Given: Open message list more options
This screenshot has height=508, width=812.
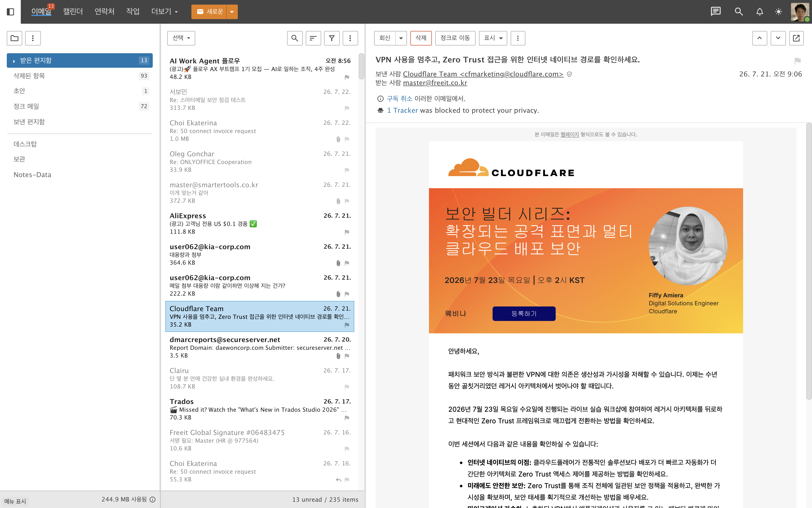Looking at the screenshot, I should [x=350, y=38].
